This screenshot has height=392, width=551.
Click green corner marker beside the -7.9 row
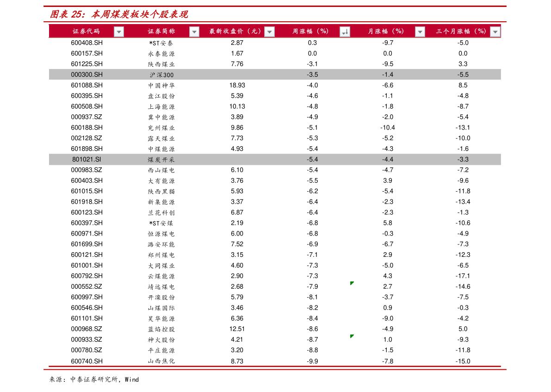click(x=352, y=283)
